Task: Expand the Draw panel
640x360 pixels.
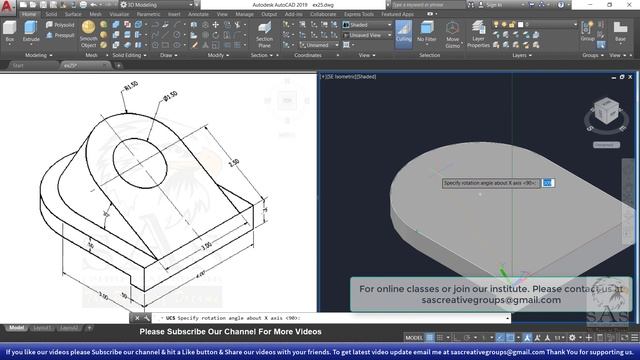Action: [x=169, y=55]
